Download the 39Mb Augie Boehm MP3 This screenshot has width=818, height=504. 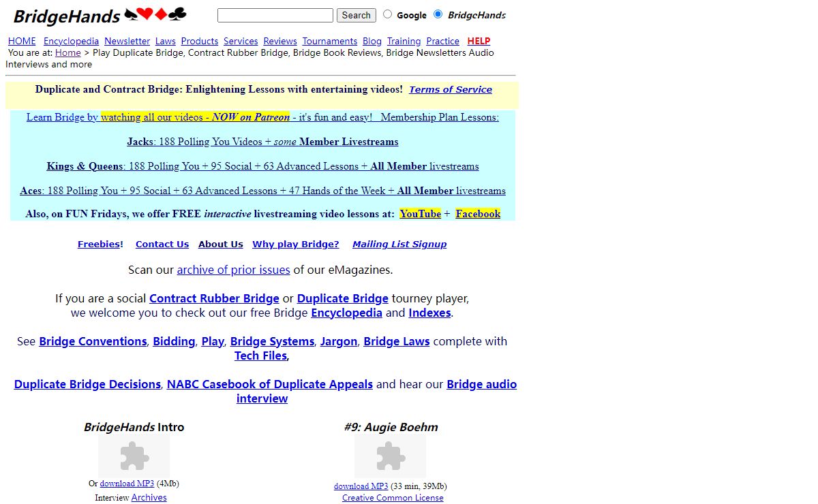[361, 486]
